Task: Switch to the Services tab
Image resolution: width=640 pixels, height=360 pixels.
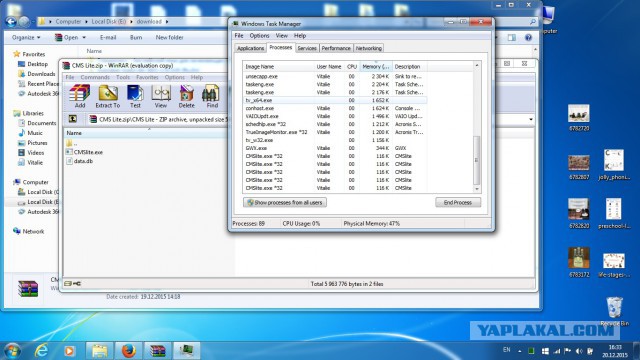Action: [x=307, y=48]
